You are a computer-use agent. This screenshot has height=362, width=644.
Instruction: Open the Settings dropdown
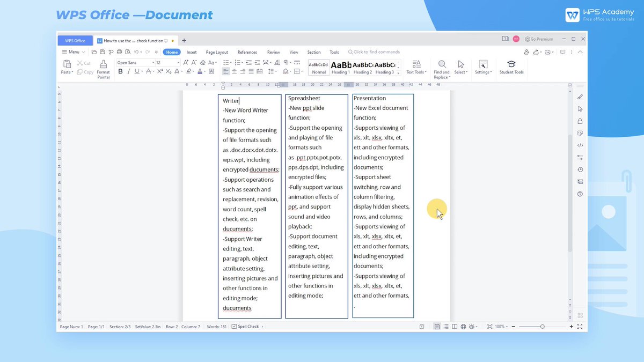[x=483, y=72]
